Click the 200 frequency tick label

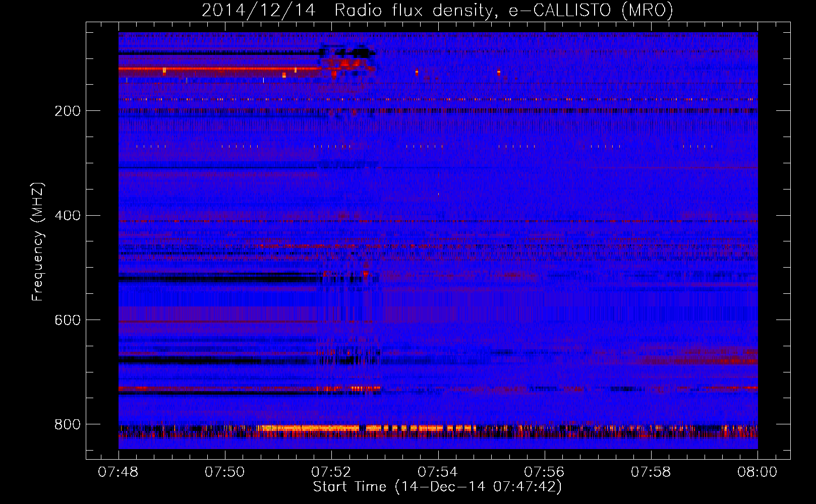(x=68, y=111)
